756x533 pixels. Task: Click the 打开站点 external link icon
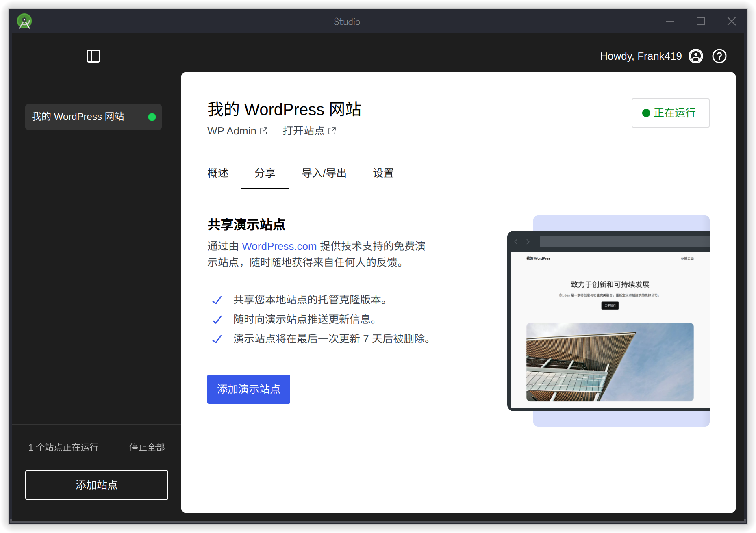click(332, 131)
